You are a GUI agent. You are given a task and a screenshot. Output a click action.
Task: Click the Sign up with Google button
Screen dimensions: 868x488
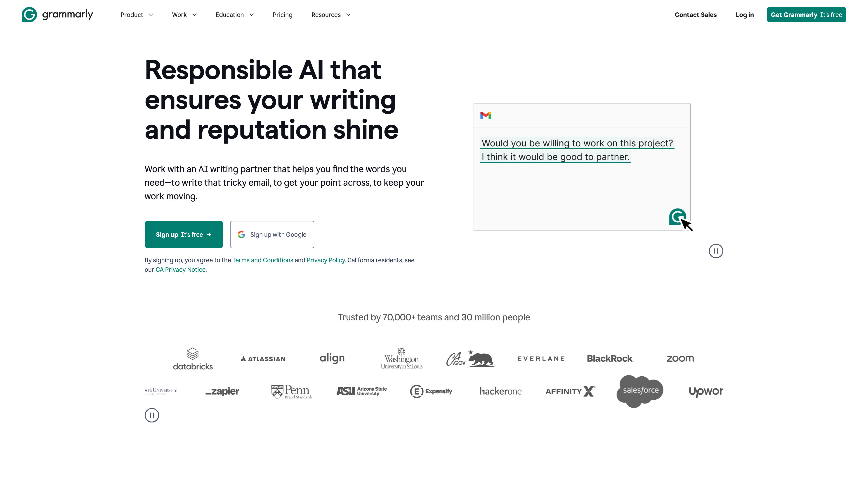[x=272, y=234]
